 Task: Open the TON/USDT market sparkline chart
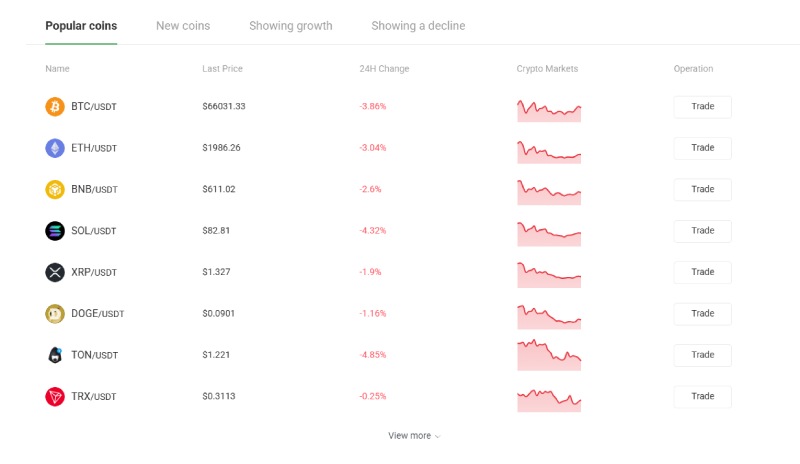pyautogui.click(x=549, y=357)
